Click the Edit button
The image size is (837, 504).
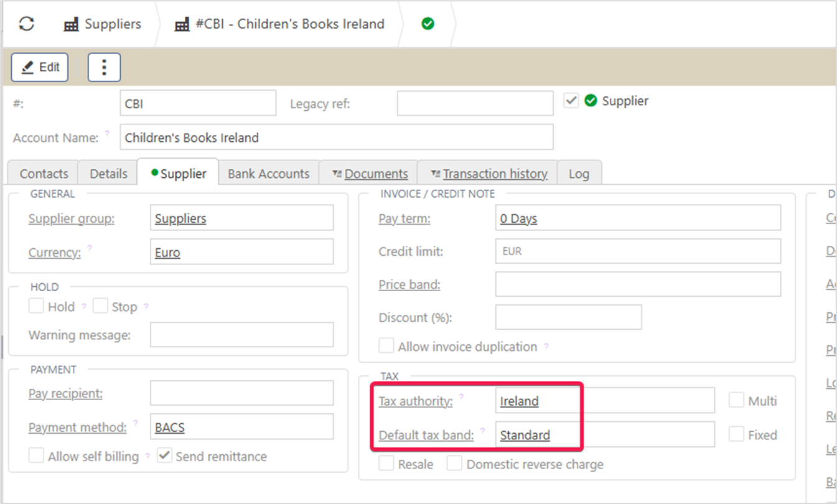tap(40, 67)
